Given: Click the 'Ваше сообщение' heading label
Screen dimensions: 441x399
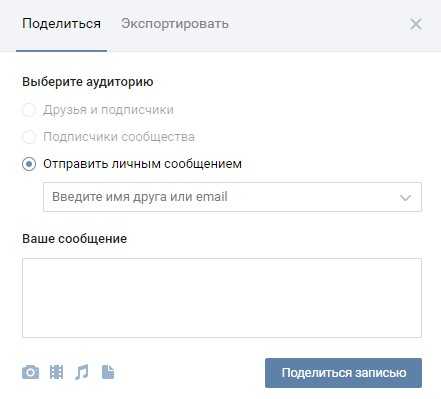Looking at the screenshot, I should click(x=74, y=239).
